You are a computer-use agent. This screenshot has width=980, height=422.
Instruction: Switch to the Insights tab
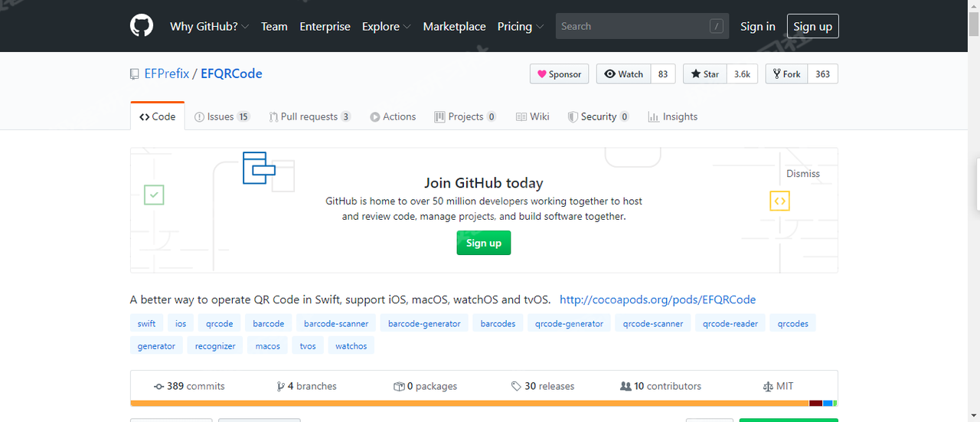tap(673, 116)
